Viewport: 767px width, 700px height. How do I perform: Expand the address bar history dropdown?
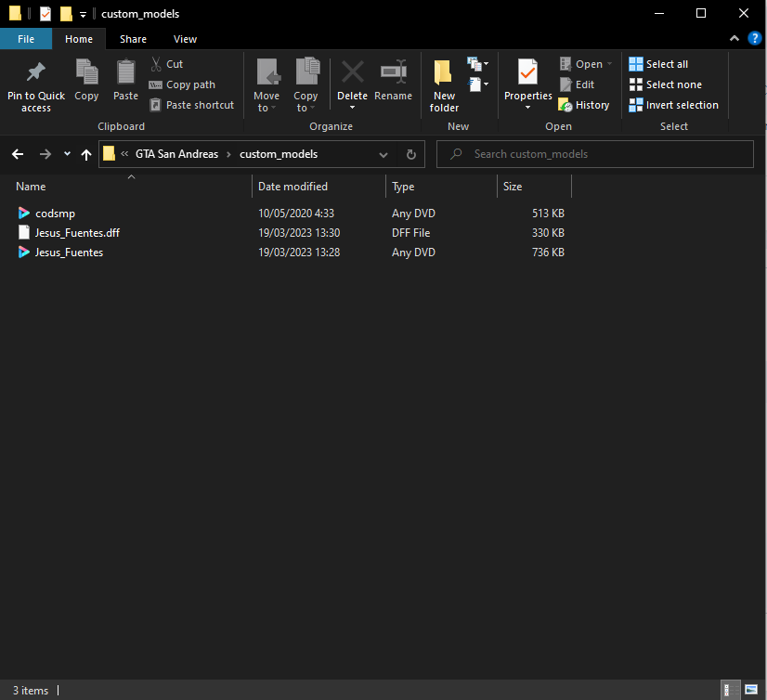pos(383,155)
